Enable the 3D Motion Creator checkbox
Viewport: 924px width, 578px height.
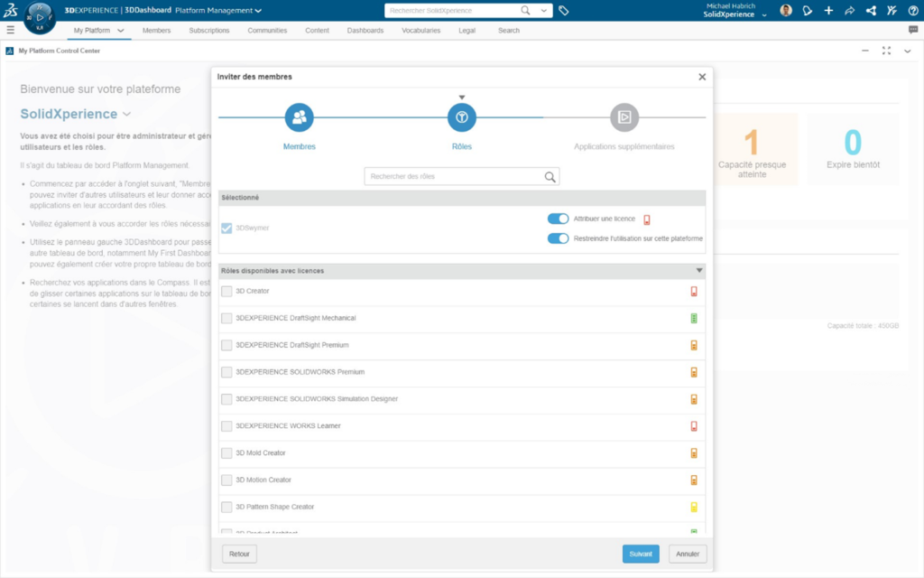(226, 480)
